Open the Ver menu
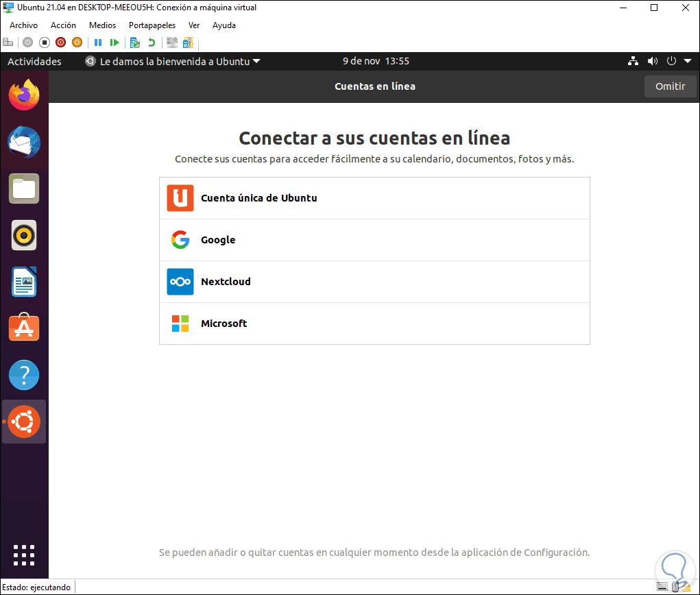The image size is (700, 595). (x=194, y=25)
